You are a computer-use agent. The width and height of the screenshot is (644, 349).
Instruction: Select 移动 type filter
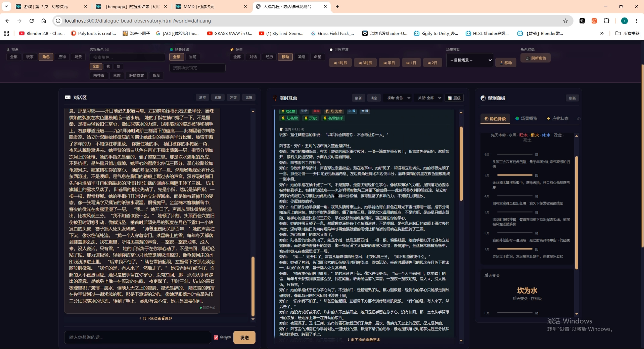(x=285, y=57)
